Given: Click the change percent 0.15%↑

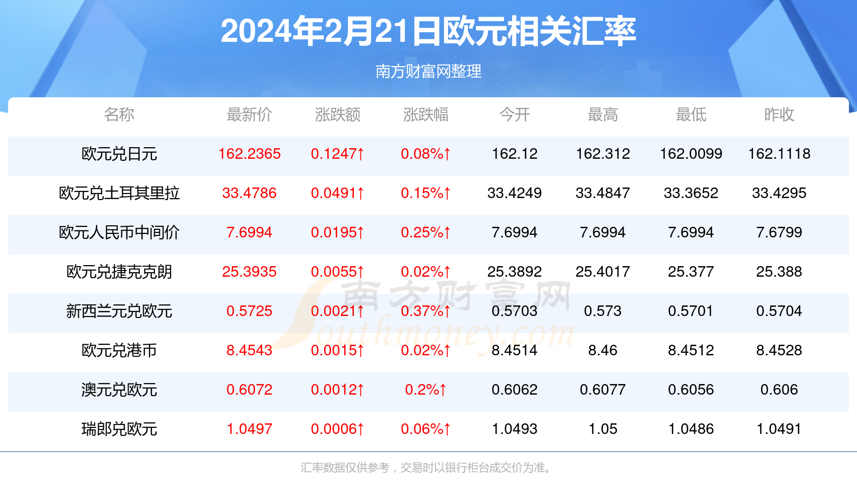Looking at the screenshot, I should [x=426, y=193].
